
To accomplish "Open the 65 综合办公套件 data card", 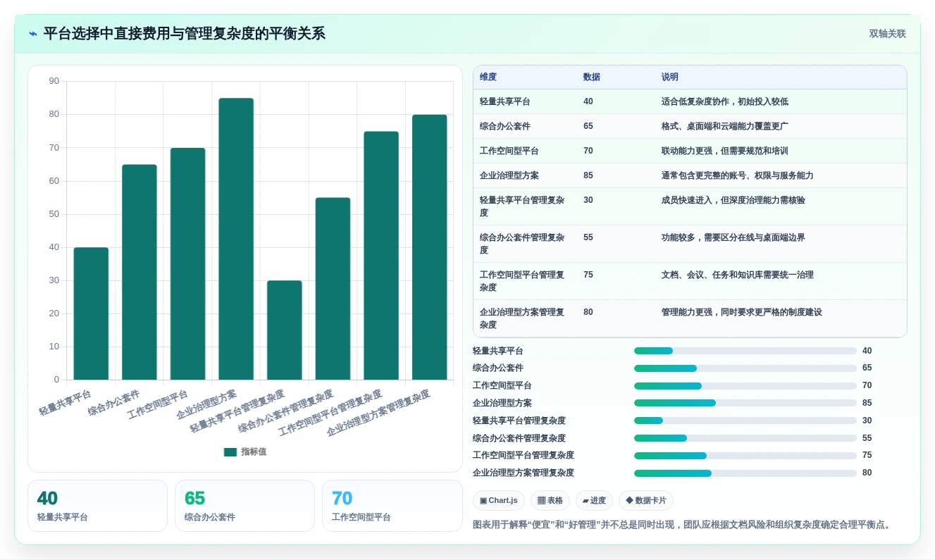I will 244,506.
